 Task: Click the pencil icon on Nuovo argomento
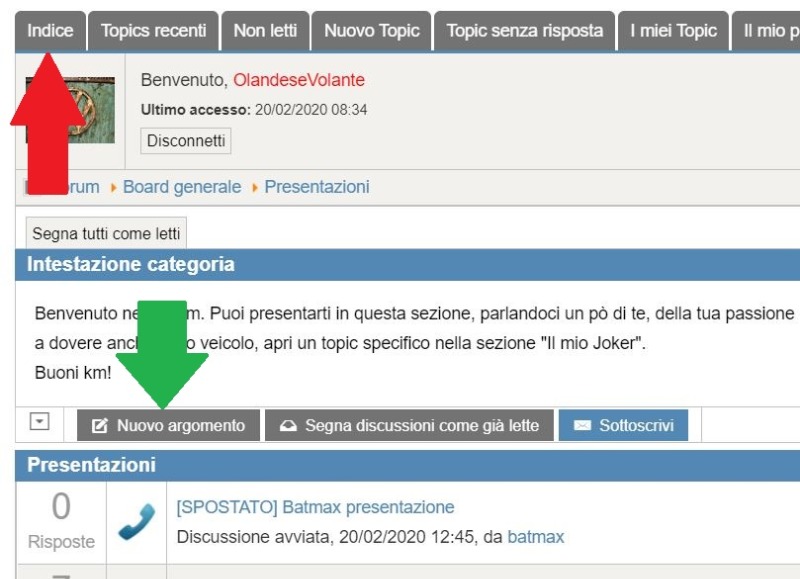(99, 425)
